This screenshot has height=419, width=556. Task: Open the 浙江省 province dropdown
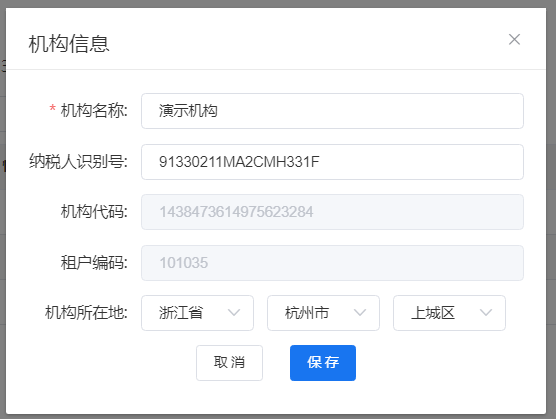pyautogui.click(x=198, y=313)
